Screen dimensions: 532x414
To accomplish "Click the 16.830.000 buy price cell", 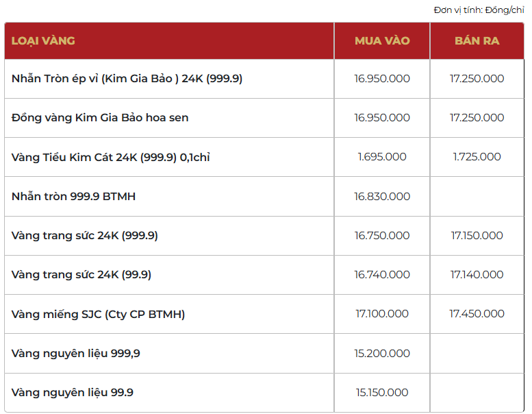I will [382, 197].
